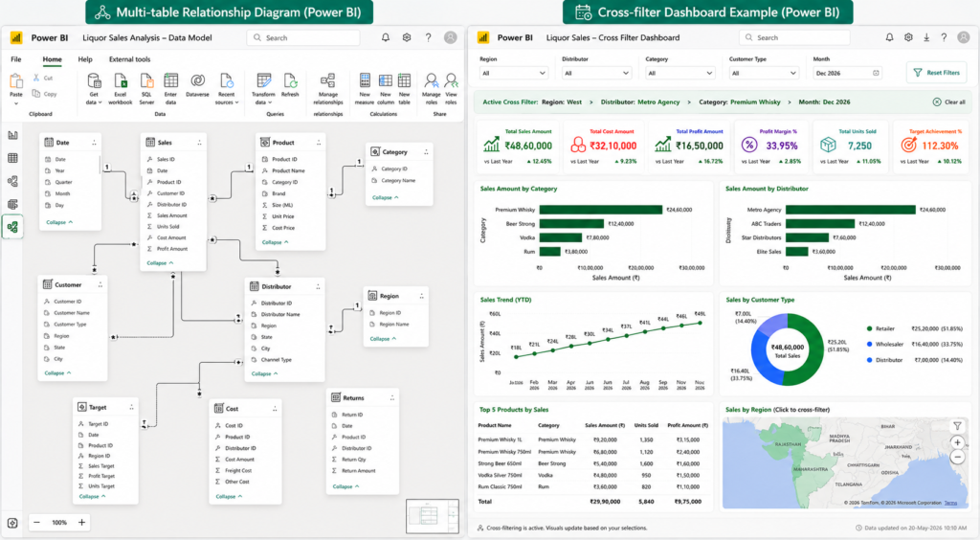Open the Region filter dropdown

tap(514, 73)
